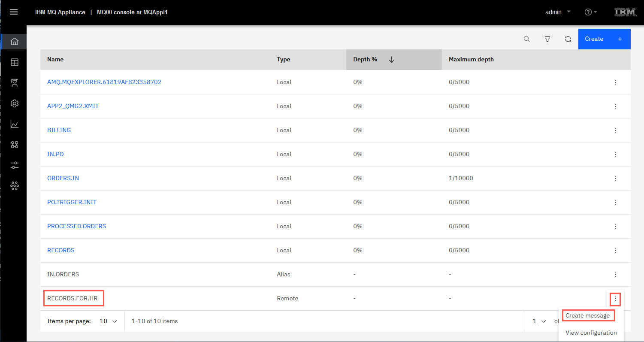Open the page number dropdown
The height and width of the screenshot is (342, 644).
539,321
